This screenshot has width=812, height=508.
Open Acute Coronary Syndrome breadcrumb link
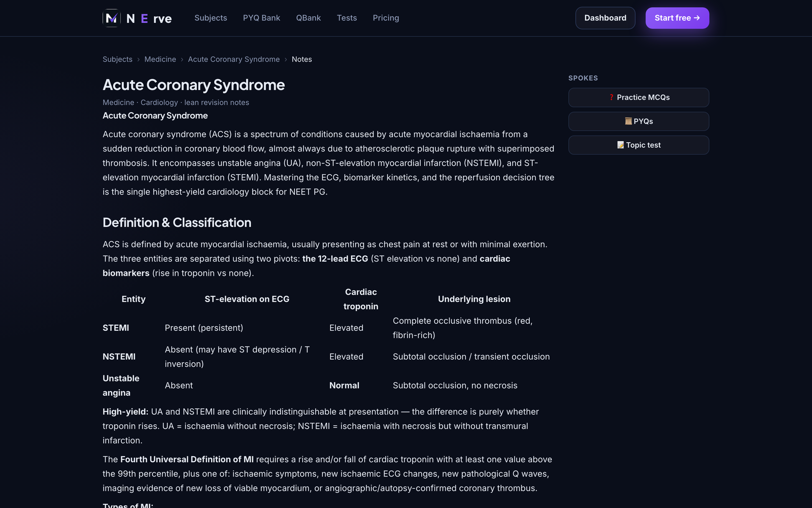coord(234,59)
